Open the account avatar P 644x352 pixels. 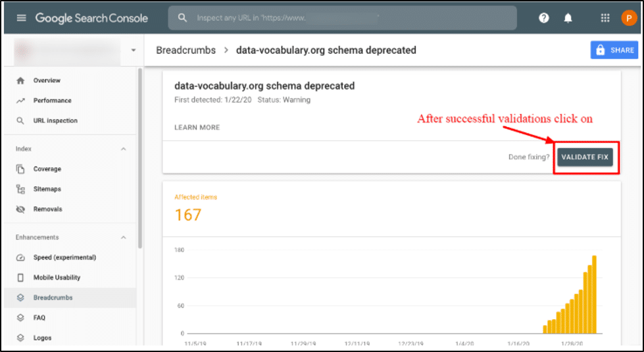[x=628, y=18]
